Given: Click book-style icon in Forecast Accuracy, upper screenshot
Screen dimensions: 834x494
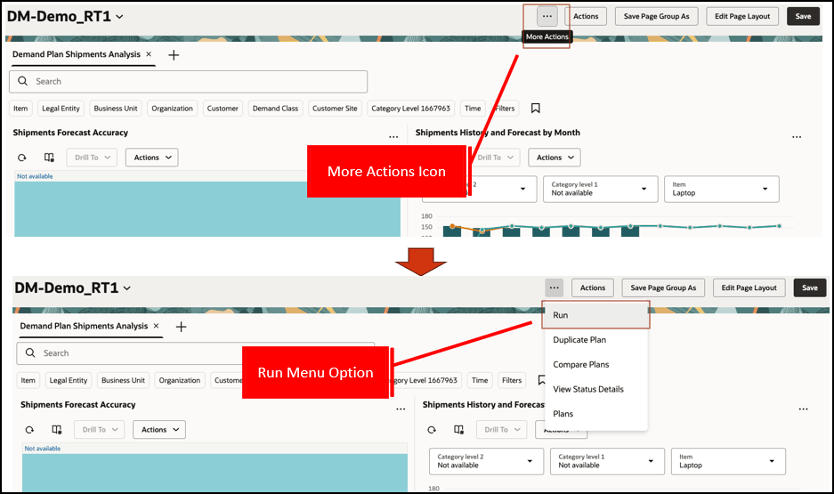Looking at the screenshot, I should (49, 157).
